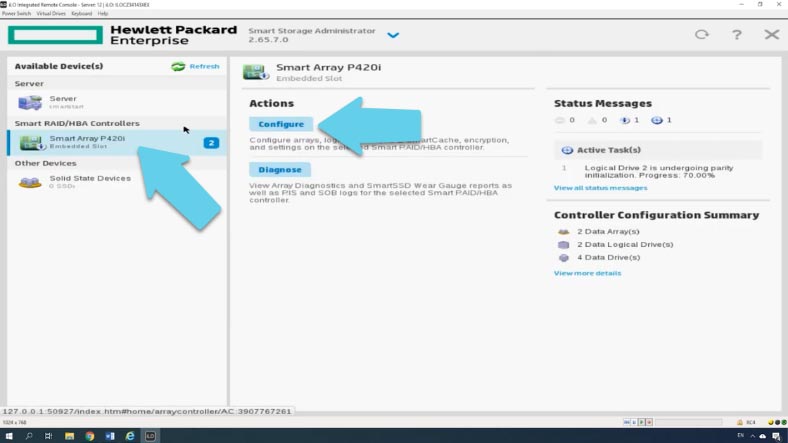The width and height of the screenshot is (788, 443).
Task: Click the Active Task(s) header icon
Action: pos(567,150)
